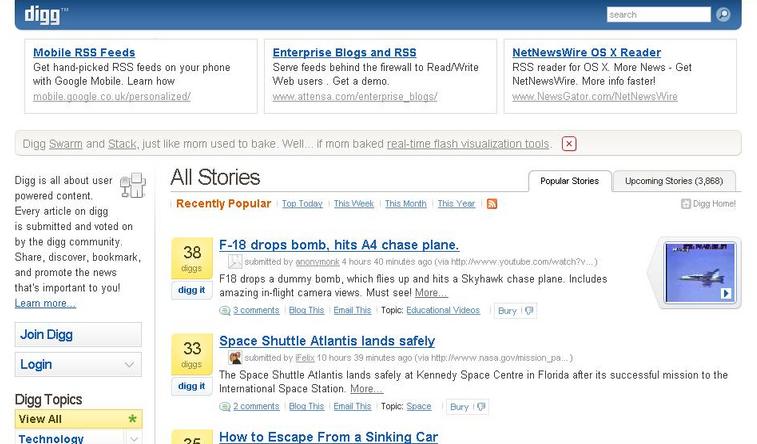Open the Felix user profile link
Screen dimensions: 757x444
[x=305, y=358]
